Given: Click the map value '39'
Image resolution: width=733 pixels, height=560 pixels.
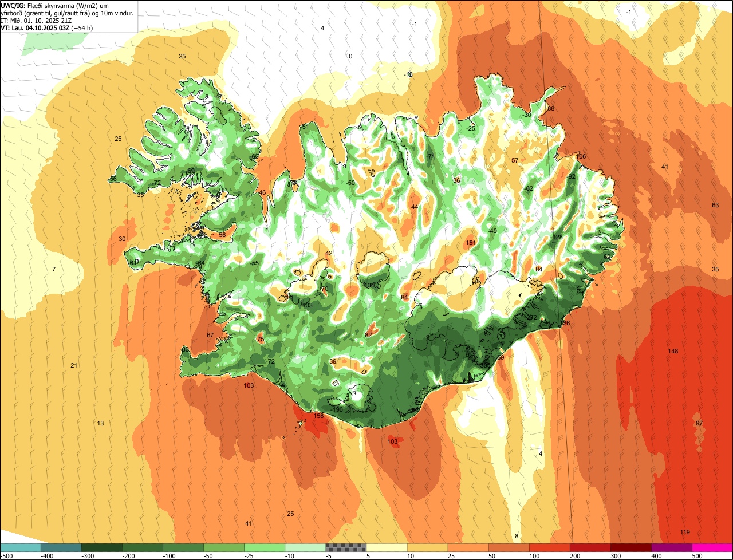Looking at the screenshot, I should click(333, 361).
